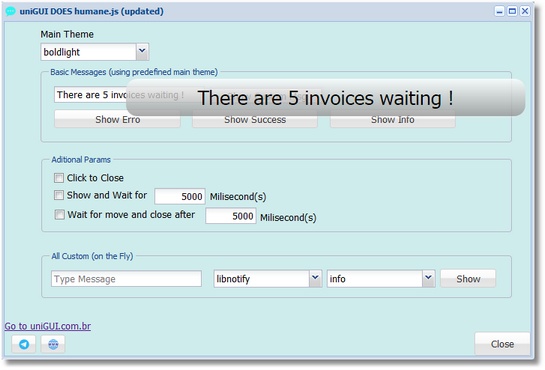Click the Show Info button

(x=392, y=119)
